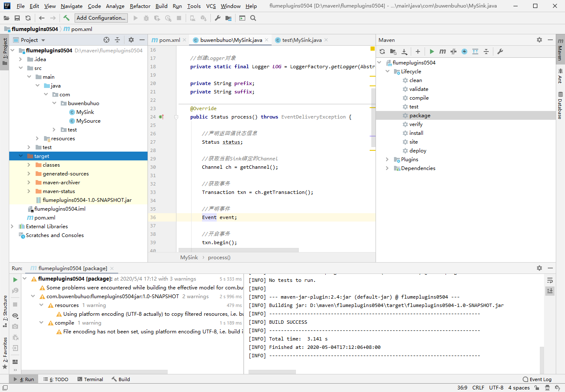The image size is (565, 392).
Task: Click the Add Configuration... button
Action: click(x=101, y=18)
